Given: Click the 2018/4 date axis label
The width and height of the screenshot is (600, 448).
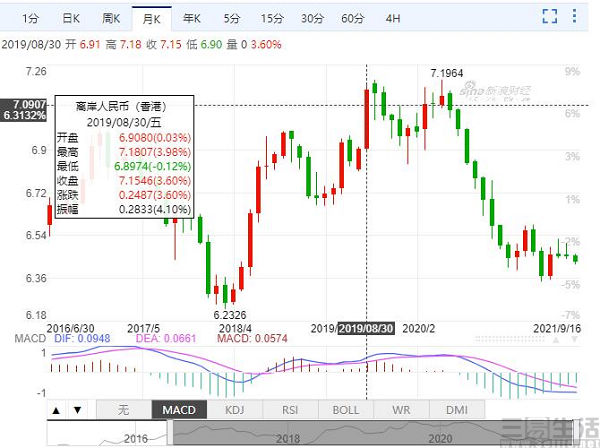Looking at the screenshot, I should tap(235, 328).
